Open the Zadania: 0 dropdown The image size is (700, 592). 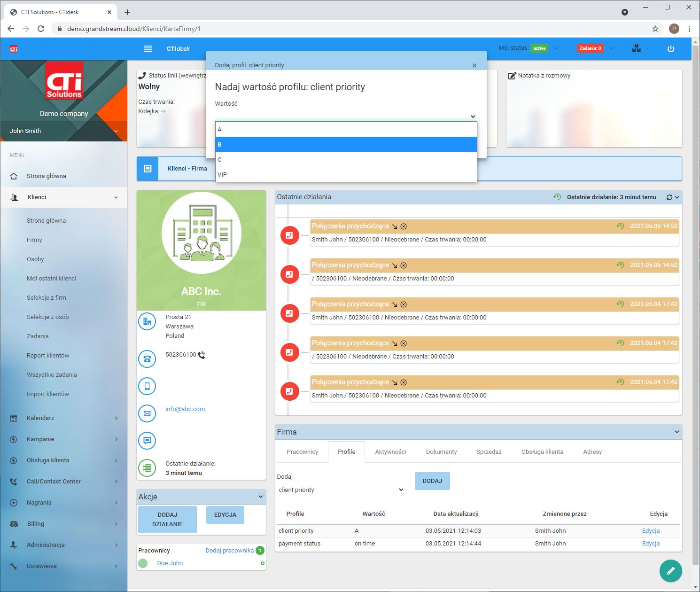(x=611, y=48)
